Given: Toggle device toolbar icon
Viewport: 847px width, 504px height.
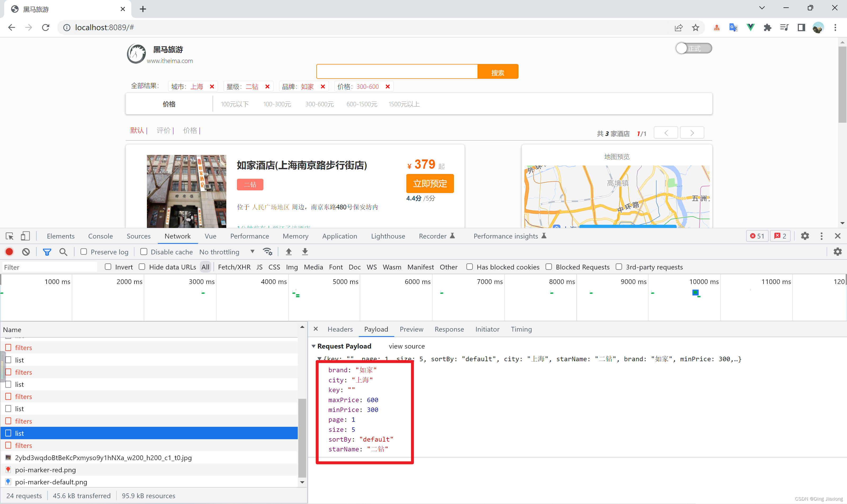Looking at the screenshot, I should pos(25,236).
